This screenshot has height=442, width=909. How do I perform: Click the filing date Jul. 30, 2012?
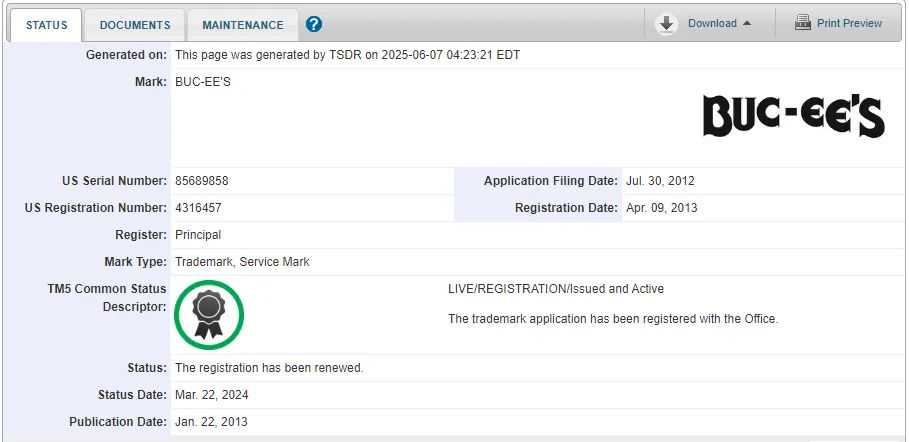click(660, 181)
